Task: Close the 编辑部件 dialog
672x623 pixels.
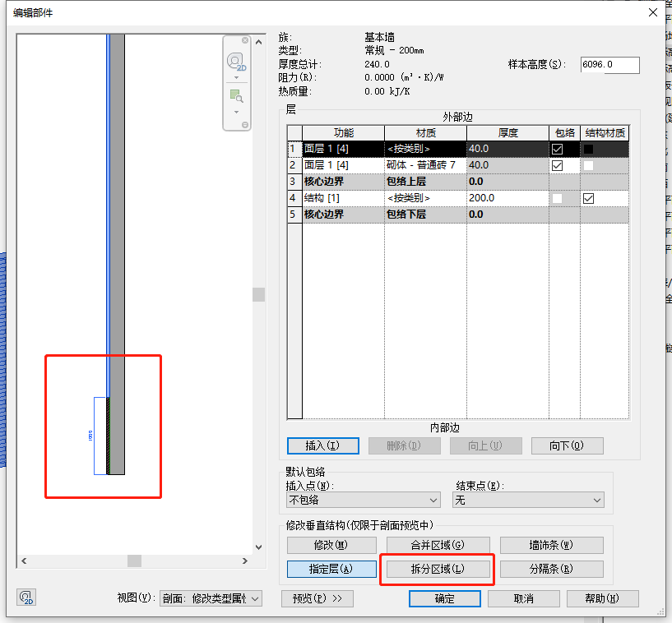Action: click(653, 12)
